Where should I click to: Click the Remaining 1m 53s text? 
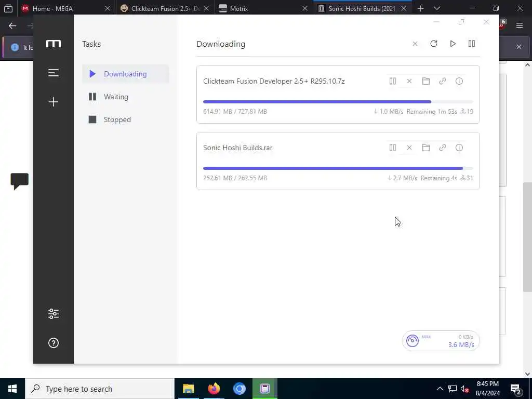pos(432,111)
